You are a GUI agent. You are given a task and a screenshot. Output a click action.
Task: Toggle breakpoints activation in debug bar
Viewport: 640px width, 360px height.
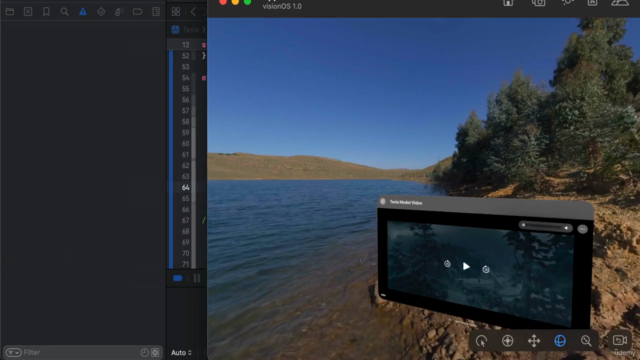178,278
